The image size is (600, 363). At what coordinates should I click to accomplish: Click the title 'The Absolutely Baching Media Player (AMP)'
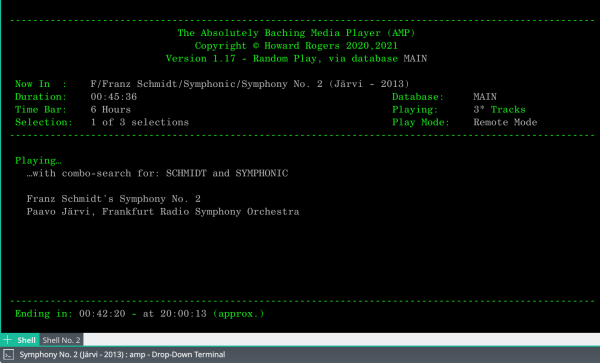click(x=296, y=33)
